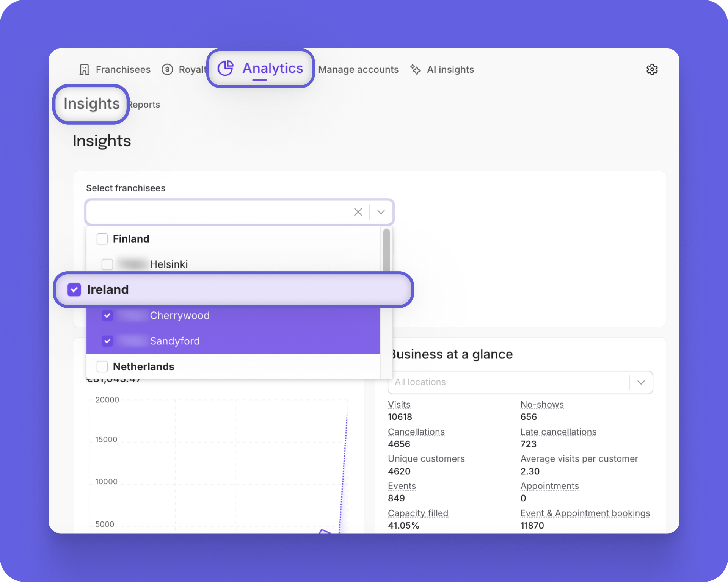Open the Insights sub-tab
This screenshot has height=582, width=728.
pyautogui.click(x=91, y=104)
